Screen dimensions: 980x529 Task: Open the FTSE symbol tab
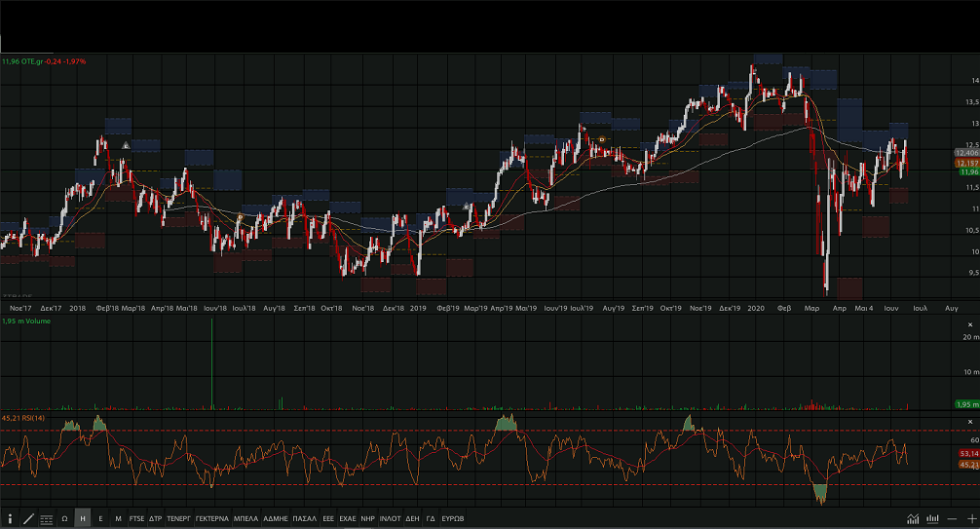pos(136,519)
